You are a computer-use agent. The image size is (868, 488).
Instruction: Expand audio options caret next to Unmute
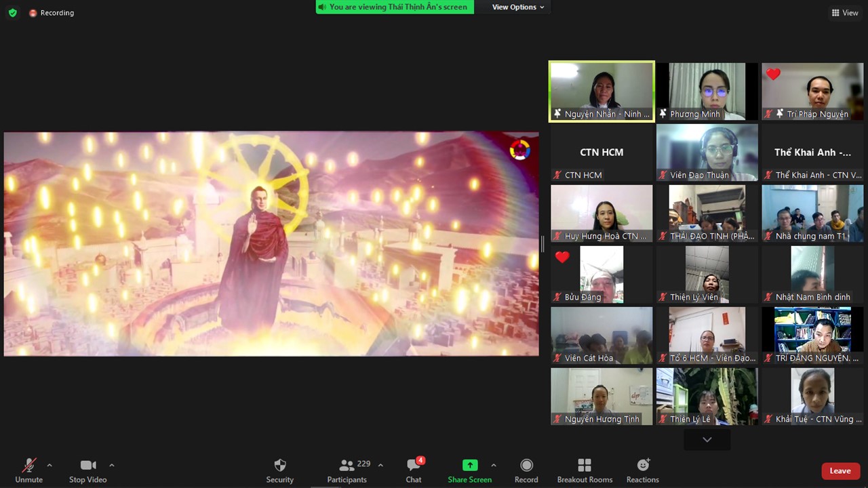49,465
